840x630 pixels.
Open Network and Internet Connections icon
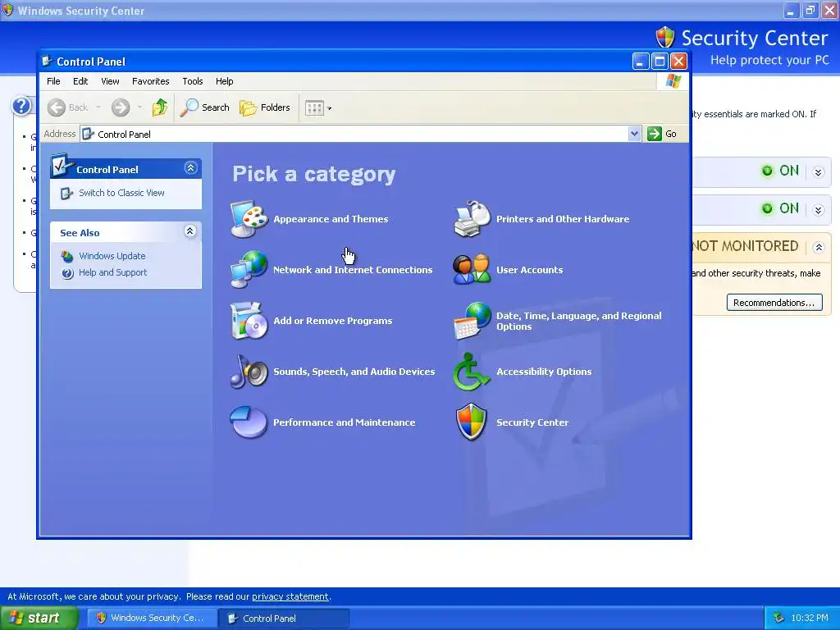[x=249, y=269]
